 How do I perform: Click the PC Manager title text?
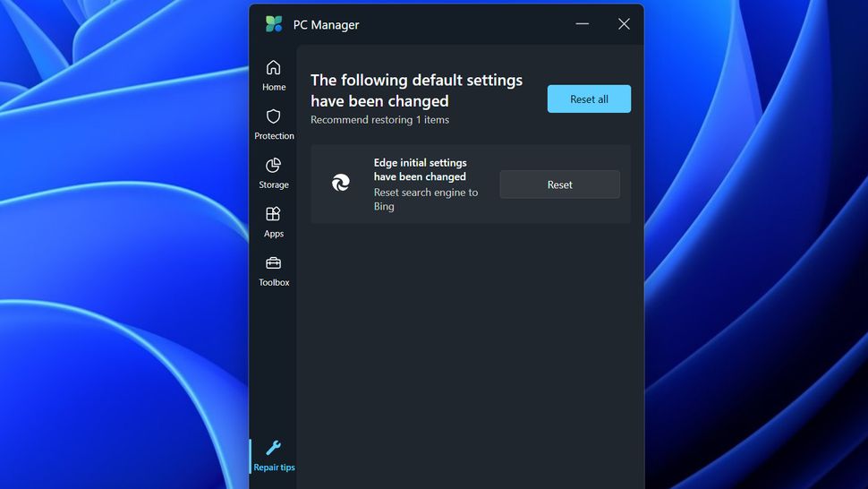[326, 25]
